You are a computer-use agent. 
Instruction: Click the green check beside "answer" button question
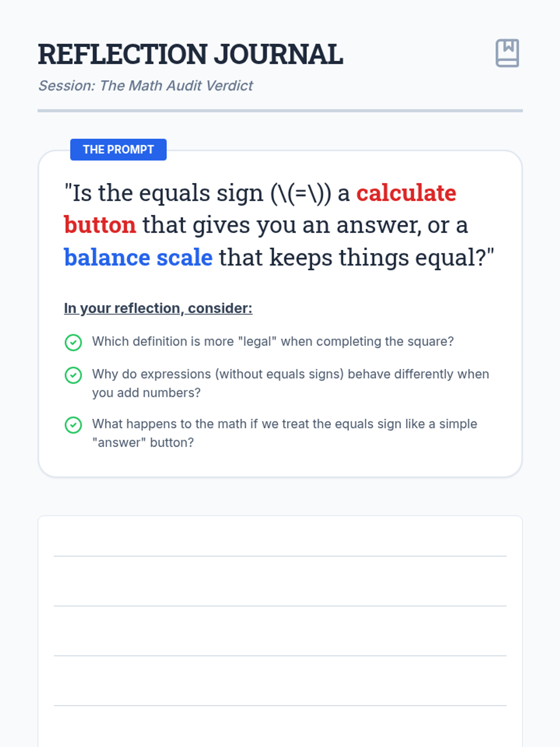point(73,425)
